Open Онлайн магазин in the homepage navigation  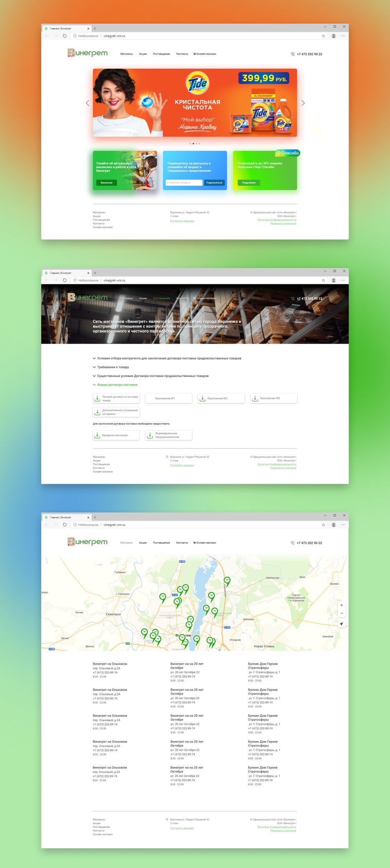(x=205, y=54)
